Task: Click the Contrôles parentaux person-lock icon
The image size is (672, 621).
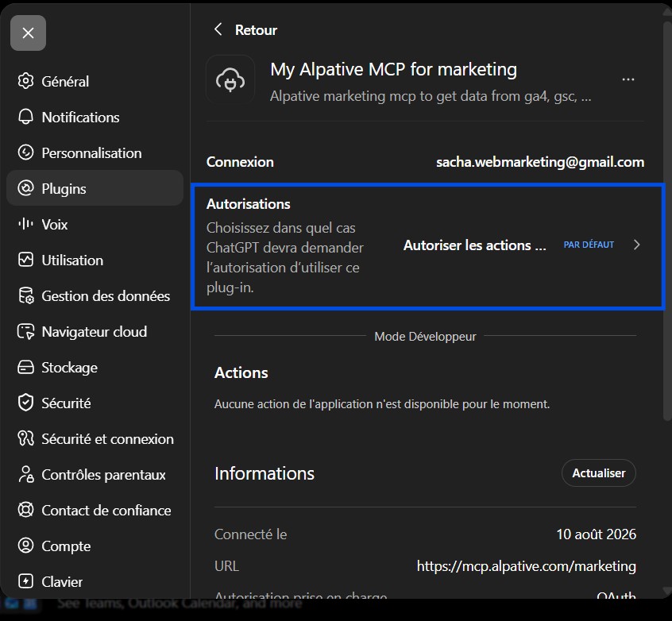Action: coord(25,474)
